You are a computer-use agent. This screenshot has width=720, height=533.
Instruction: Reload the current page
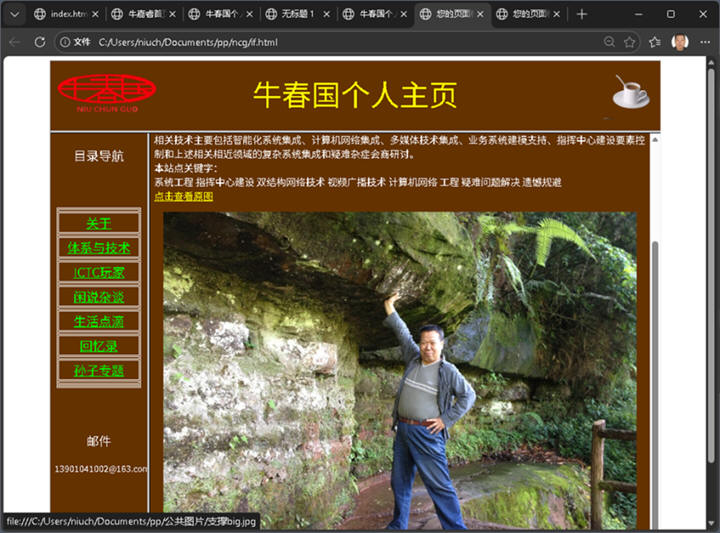[40, 42]
